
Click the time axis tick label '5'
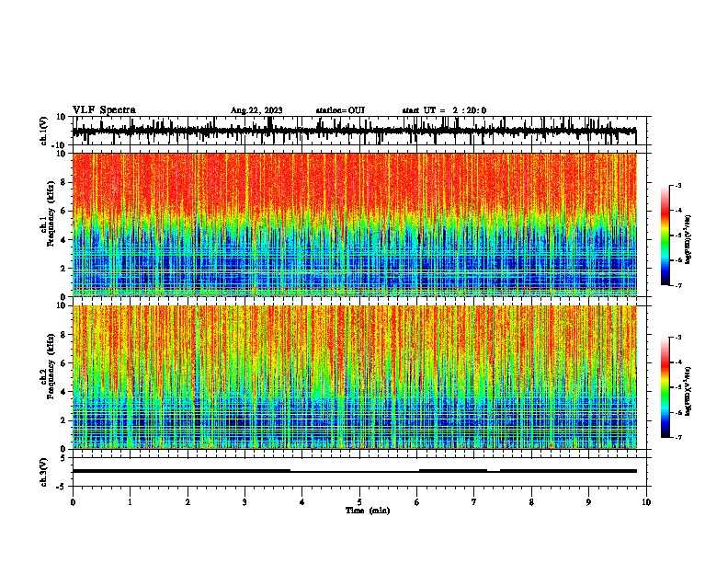pyautogui.click(x=359, y=502)
